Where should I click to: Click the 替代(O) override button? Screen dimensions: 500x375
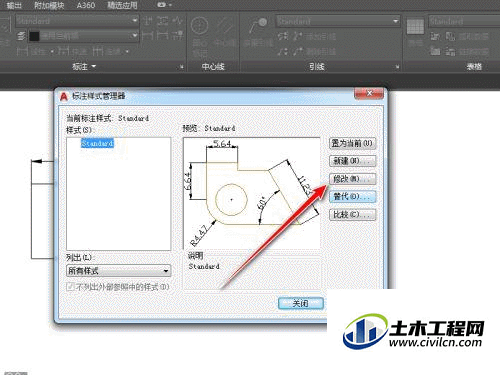[352, 197]
